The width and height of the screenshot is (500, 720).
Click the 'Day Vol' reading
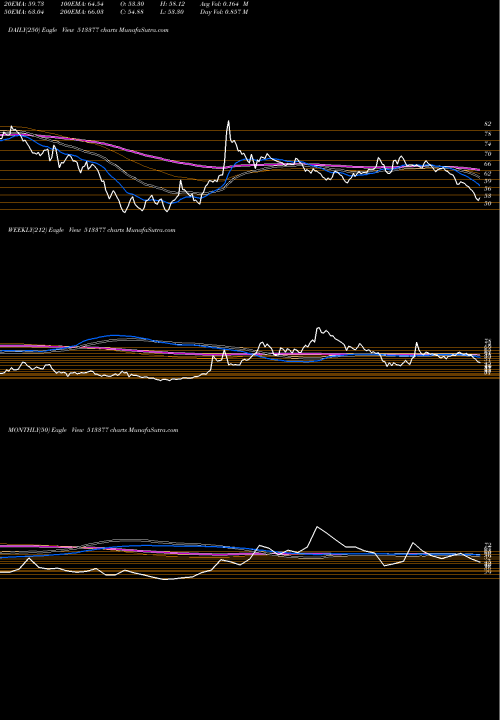tap(224, 12)
